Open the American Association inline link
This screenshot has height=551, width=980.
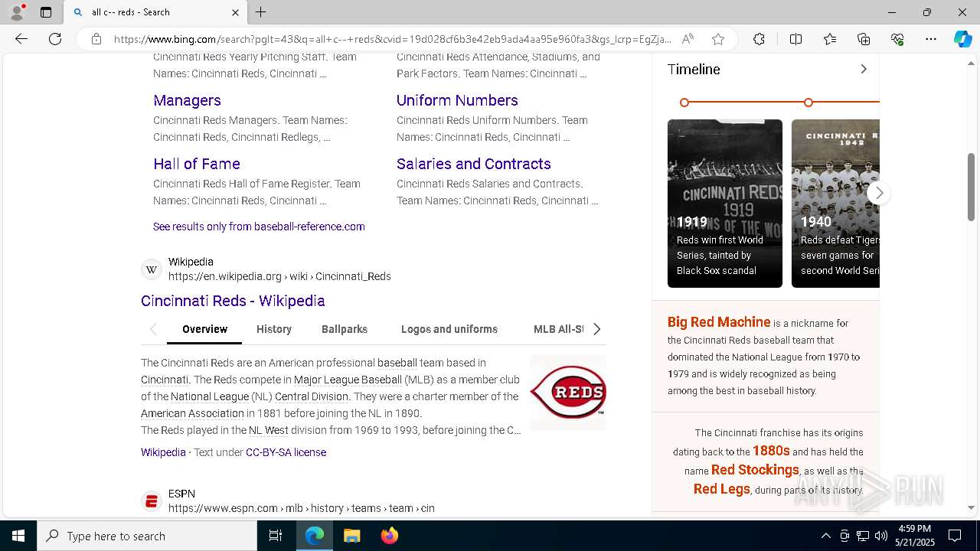(192, 413)
